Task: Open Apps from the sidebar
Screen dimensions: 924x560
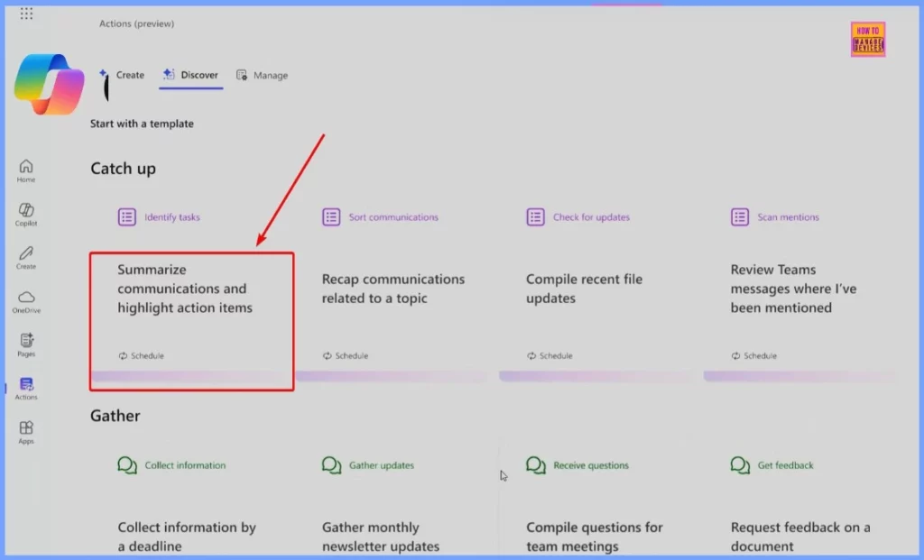Action: (26, 432)
